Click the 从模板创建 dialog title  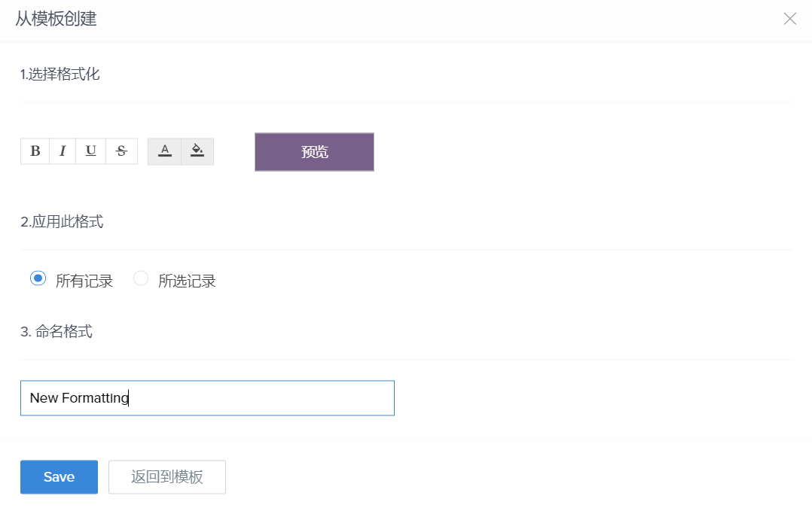(x=56, y=20)
